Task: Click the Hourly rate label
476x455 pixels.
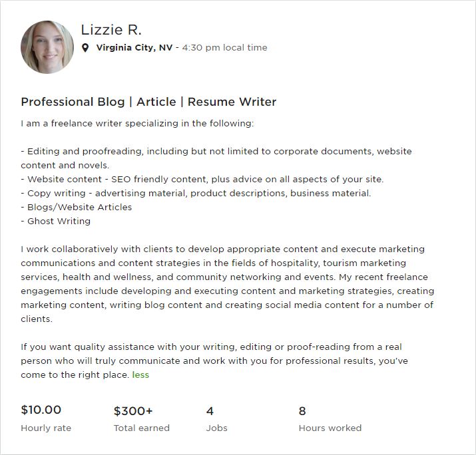Action: (x=46, y=428)
